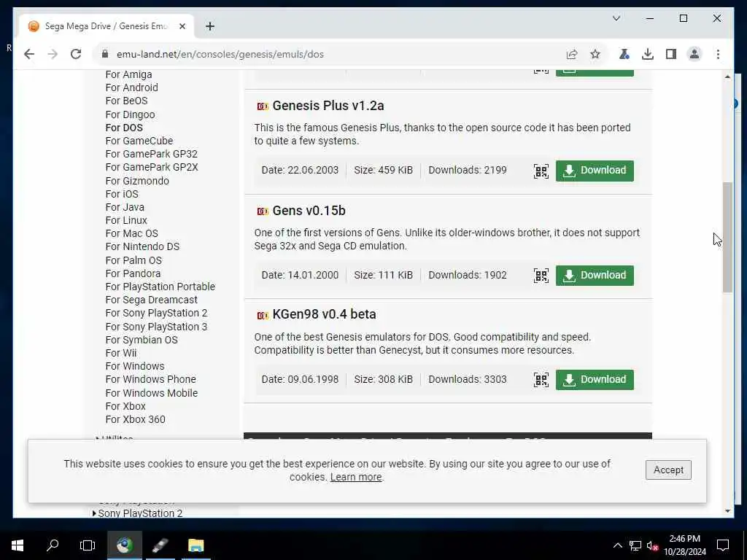Select For Sega Dreamcast in sidebar
The width and height of the screenshot is (747, 560).
point(152,300)
